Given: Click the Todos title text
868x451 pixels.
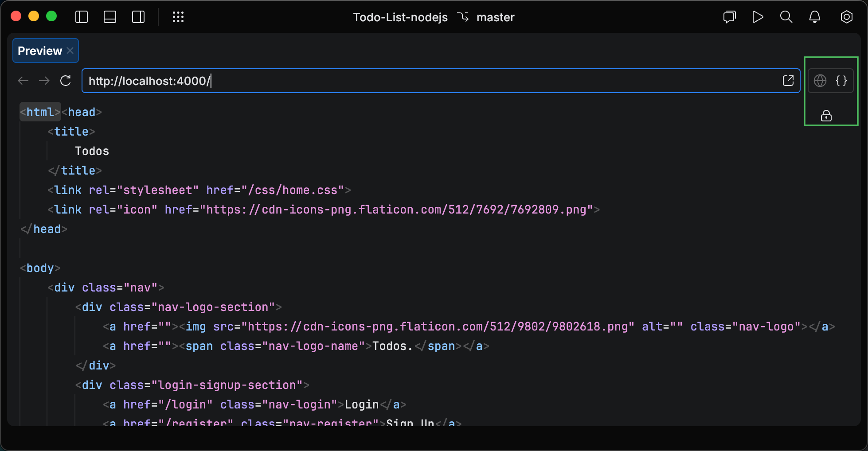Looking at the screenshot, I should pos(92,151).
